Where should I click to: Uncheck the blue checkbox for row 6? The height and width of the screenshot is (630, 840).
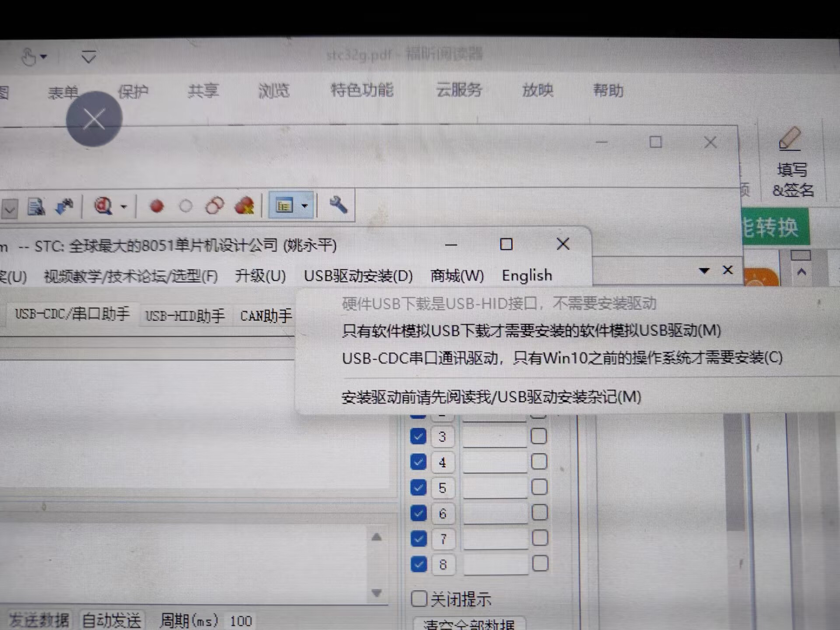click(x=419, y=513)
